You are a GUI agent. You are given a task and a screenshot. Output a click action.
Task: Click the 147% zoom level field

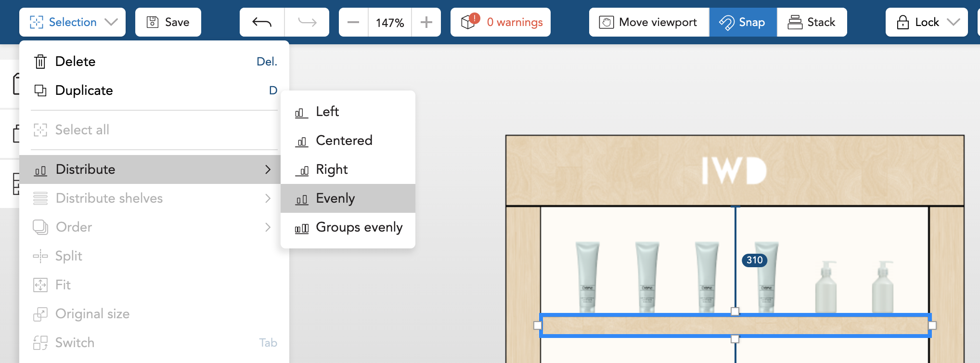pyautogui.click(x=389, y=22)
